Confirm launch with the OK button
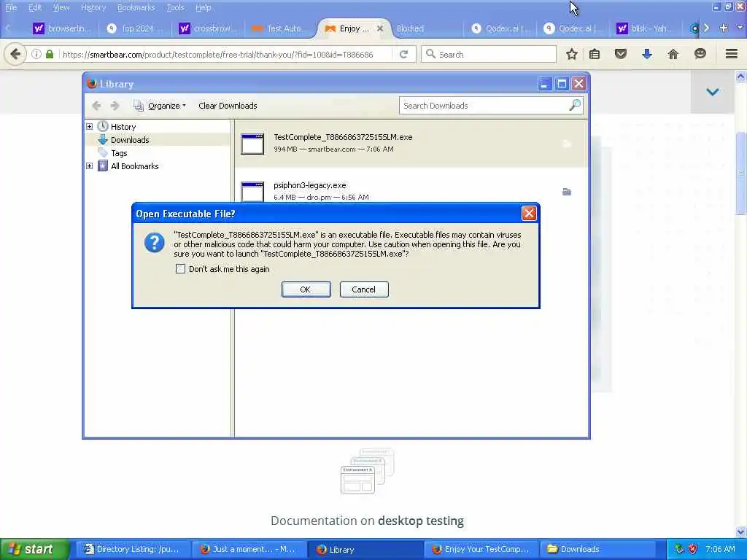Image resolution: width=747 pixels, height=560 pixels. [x=306, y=289]
